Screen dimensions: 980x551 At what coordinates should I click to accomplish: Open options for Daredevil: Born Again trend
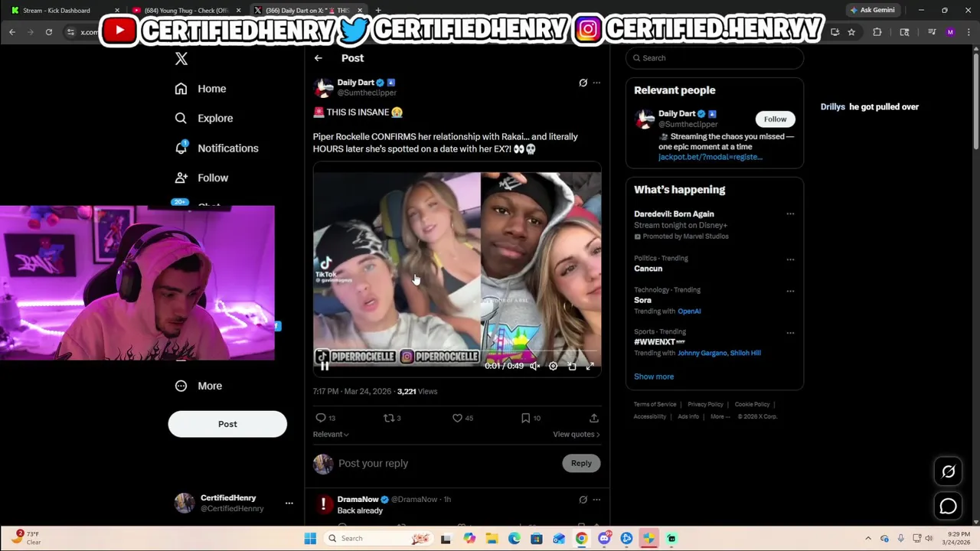pyautogui.click(x=790, y=214)
